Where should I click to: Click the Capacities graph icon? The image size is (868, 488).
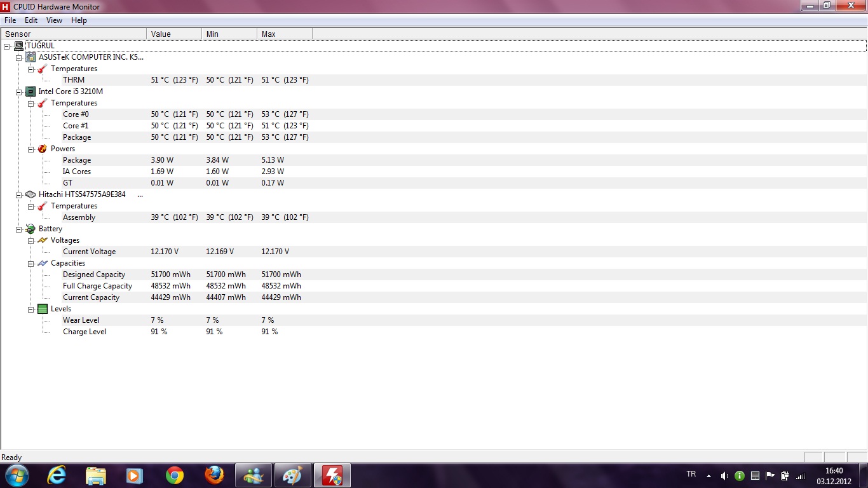tap(43, 263)
